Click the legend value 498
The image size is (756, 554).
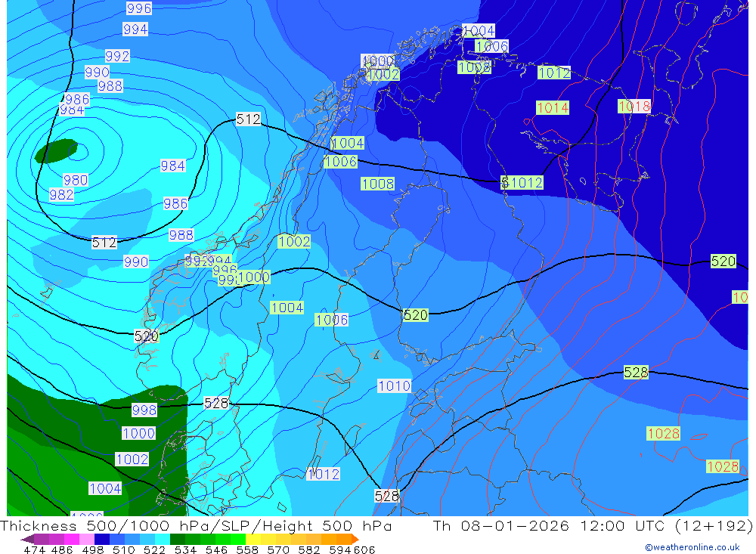93,549
